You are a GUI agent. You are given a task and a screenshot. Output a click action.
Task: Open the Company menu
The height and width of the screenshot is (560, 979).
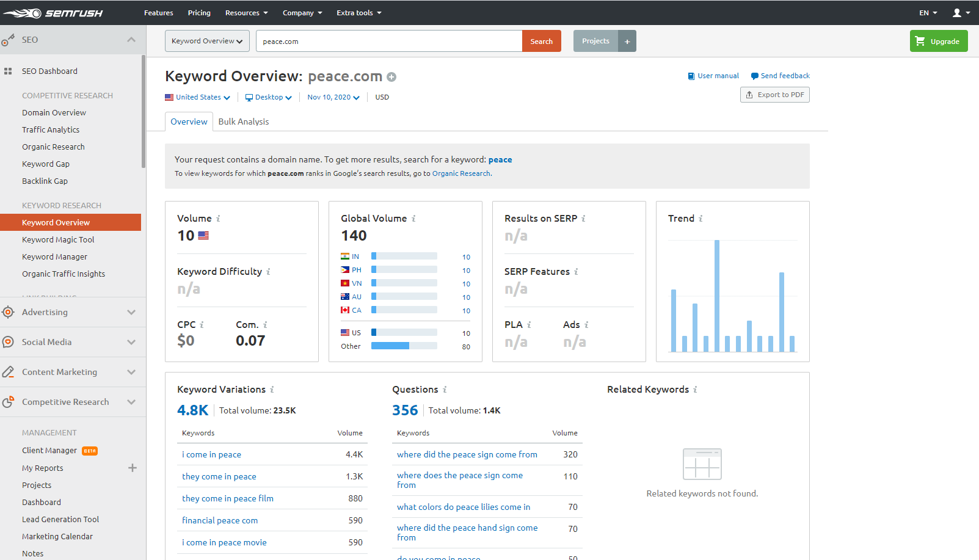[302, 13]
